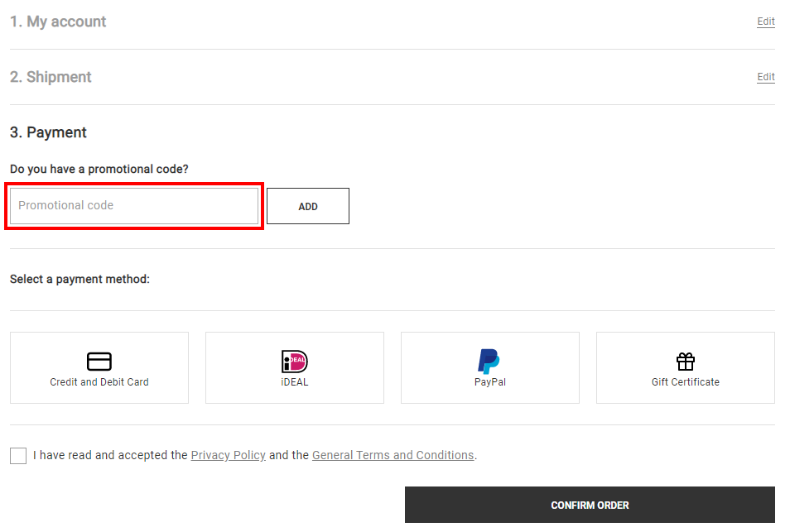Select the credit card icon payment option
This screenshot has width=790, height=532.
[x=99, y=361]
